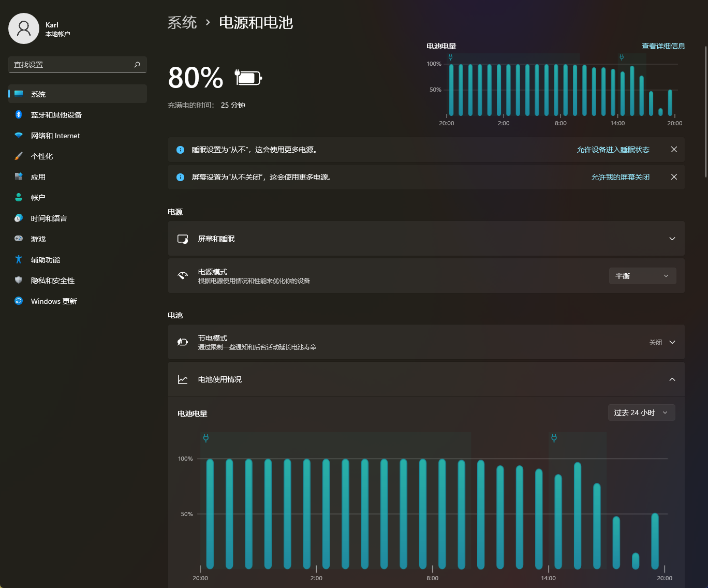Open the 电源模式 平衡 dropdown
The image size is (708, 588).
[x=642, y=276]
